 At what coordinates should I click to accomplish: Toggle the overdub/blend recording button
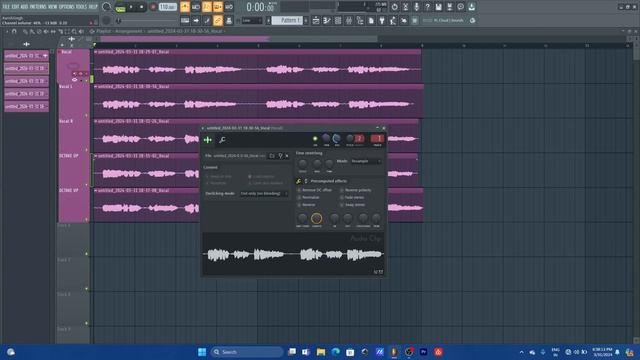(218, 7)
